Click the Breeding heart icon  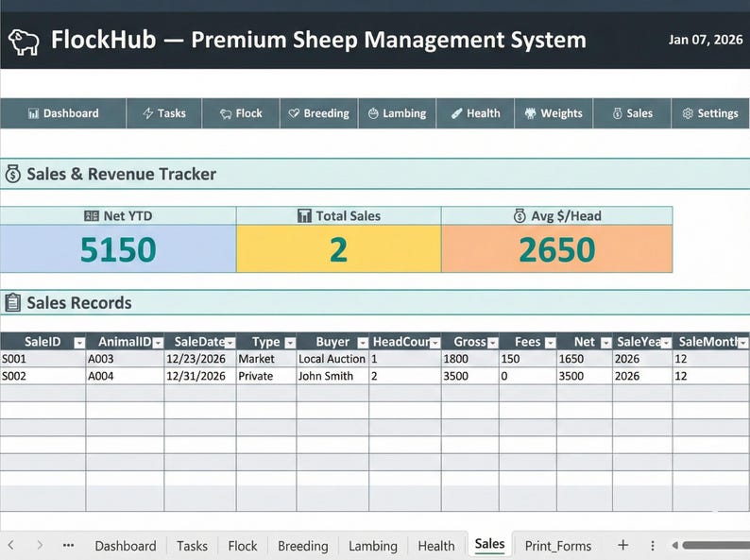click(294, 113)
